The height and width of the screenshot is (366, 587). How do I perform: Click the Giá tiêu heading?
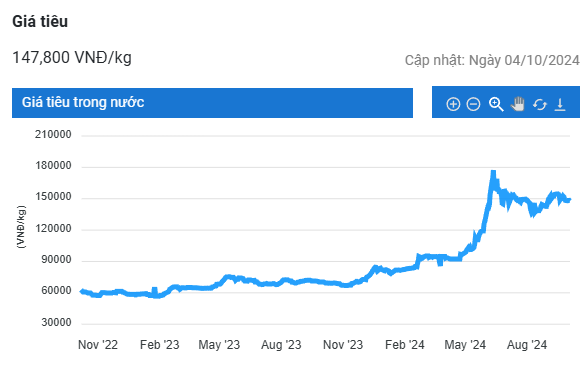(40, 21)
